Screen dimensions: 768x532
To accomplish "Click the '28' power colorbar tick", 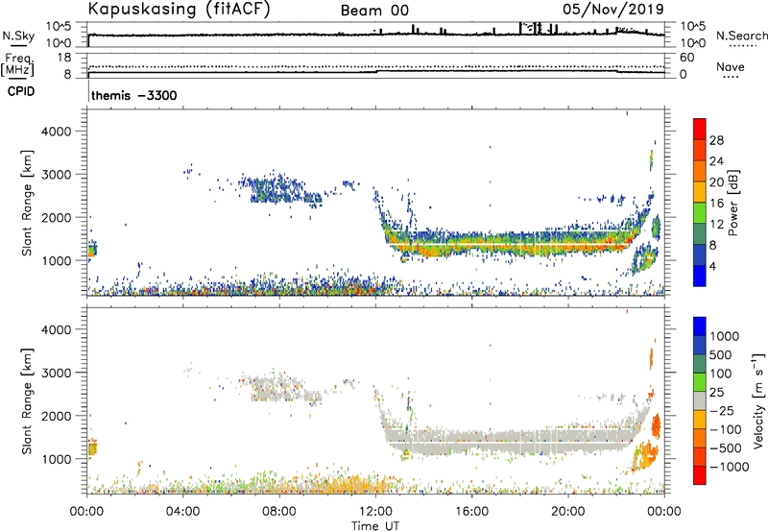I will (716, 140).
